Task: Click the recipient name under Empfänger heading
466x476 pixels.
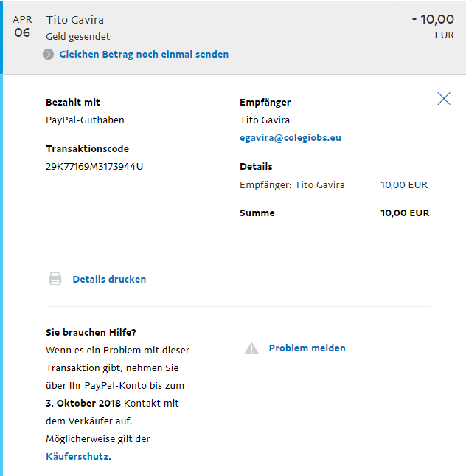Action: pos(265,120)
